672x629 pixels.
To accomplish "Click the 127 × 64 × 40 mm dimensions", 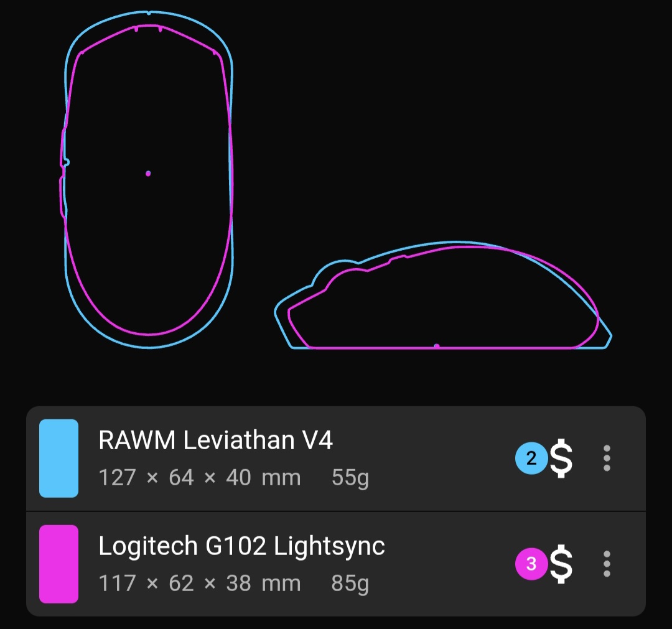I will coord(200,477).
